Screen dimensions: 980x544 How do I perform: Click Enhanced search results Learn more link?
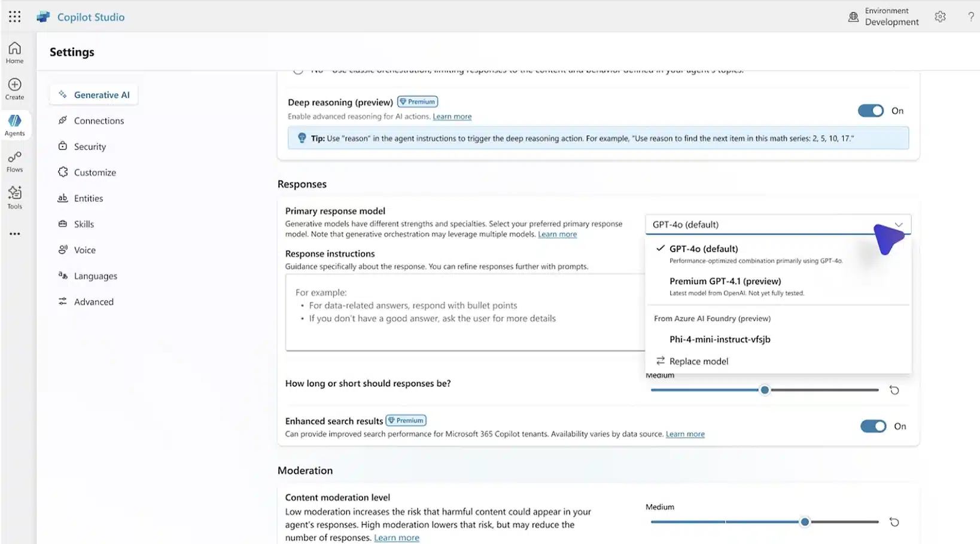pyautogui.click(x=685, y=434)
